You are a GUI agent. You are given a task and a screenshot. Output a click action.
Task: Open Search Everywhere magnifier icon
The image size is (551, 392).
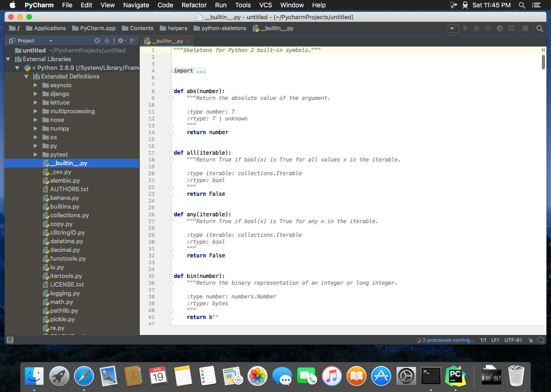click(x=540, y=28)
